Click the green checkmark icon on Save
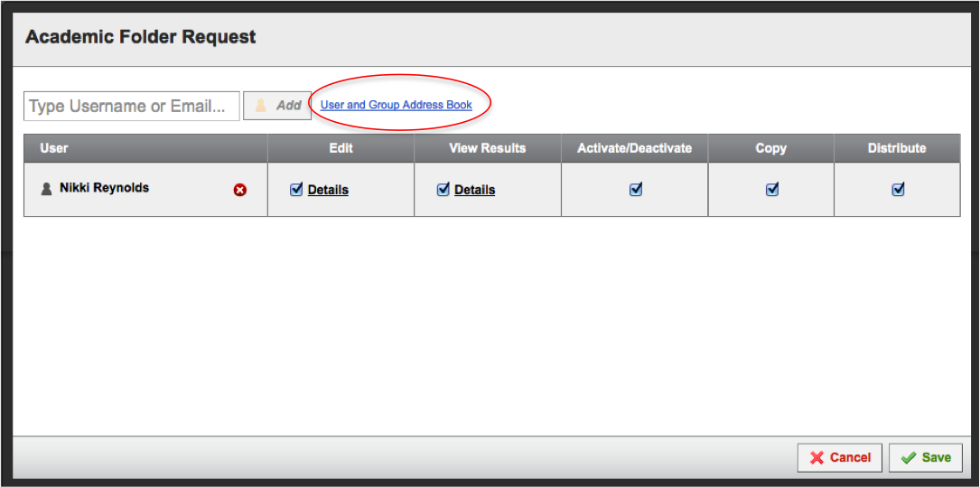 tap(908, 457)
